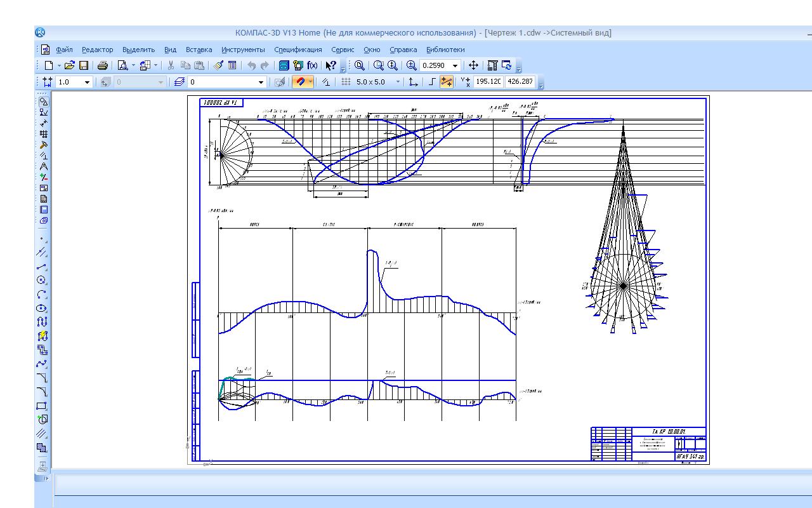The image size is (812, 508).
Task: Open the Спецификация menu
Action: tap(298, 50)
